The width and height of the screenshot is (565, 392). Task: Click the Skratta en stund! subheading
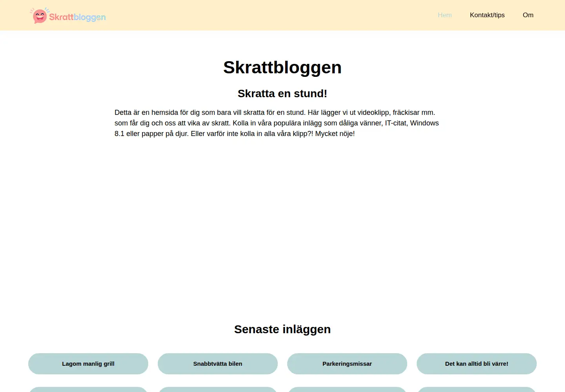point(282,94)
